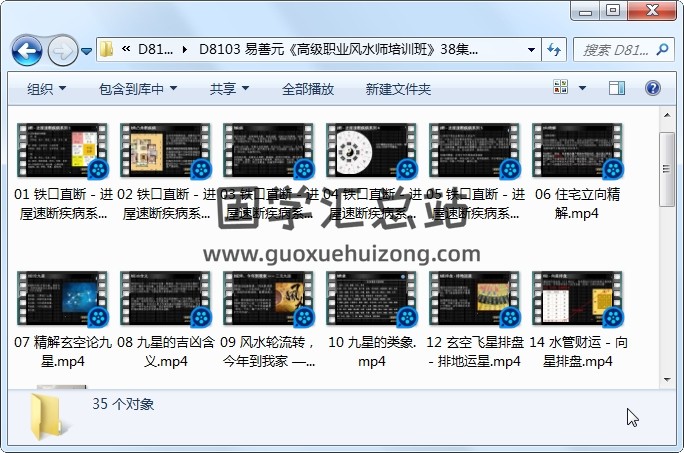Click the Back navigation arrow

(x=27, y=49)
